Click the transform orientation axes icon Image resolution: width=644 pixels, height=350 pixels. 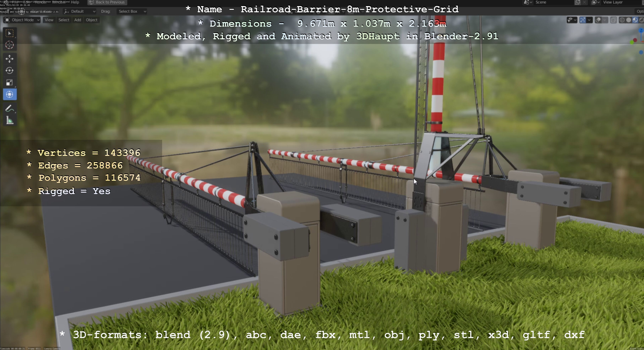66,11
